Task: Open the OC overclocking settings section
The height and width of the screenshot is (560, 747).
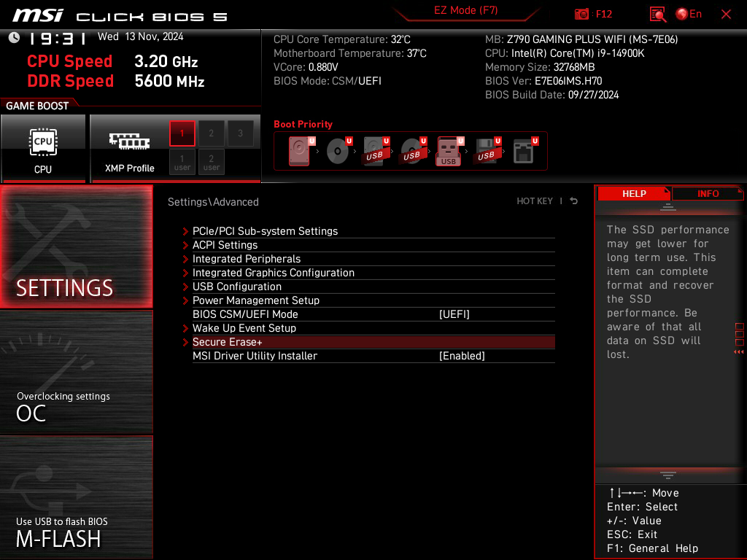Action: (x=76, y=373)
